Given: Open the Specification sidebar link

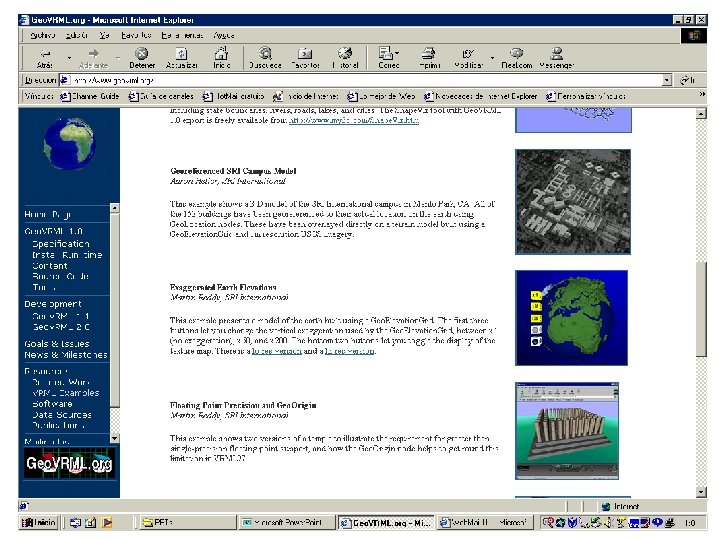Looking at the screenshot, I should [x=61, y=244].
